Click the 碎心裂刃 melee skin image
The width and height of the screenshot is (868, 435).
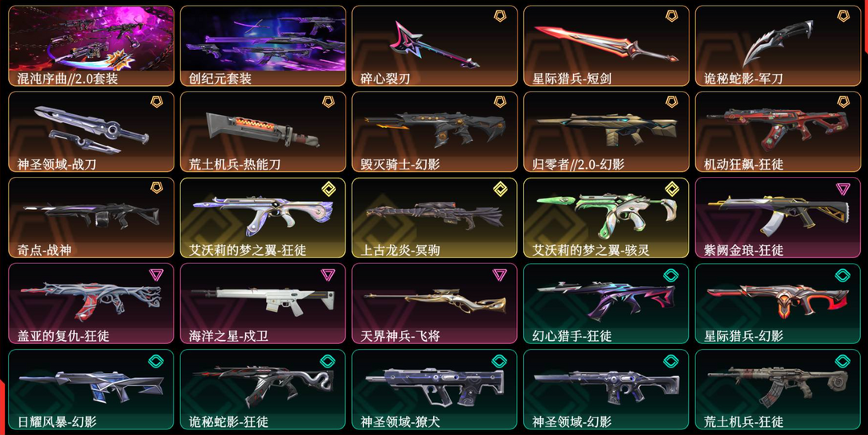[x=435, y=43]
